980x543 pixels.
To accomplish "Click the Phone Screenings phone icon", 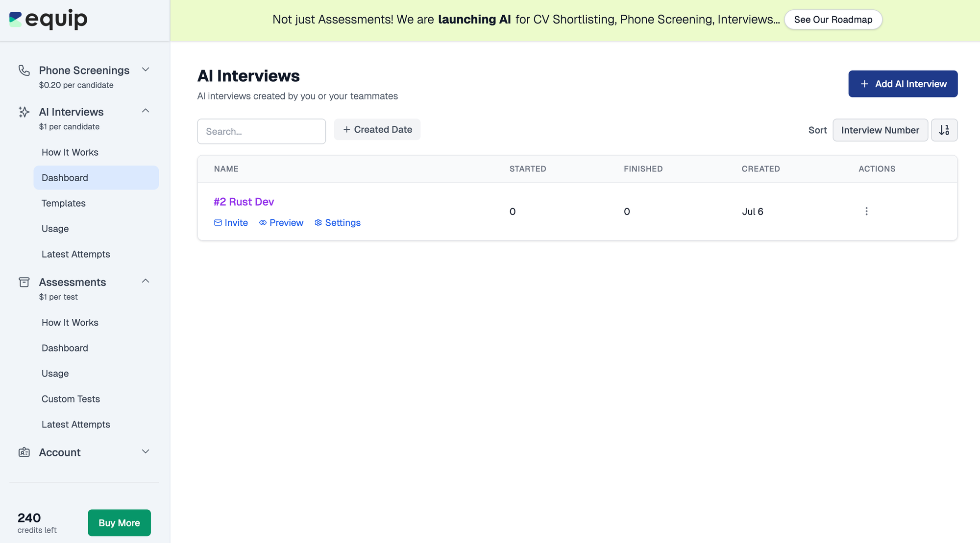I will [x=24, y=71].
